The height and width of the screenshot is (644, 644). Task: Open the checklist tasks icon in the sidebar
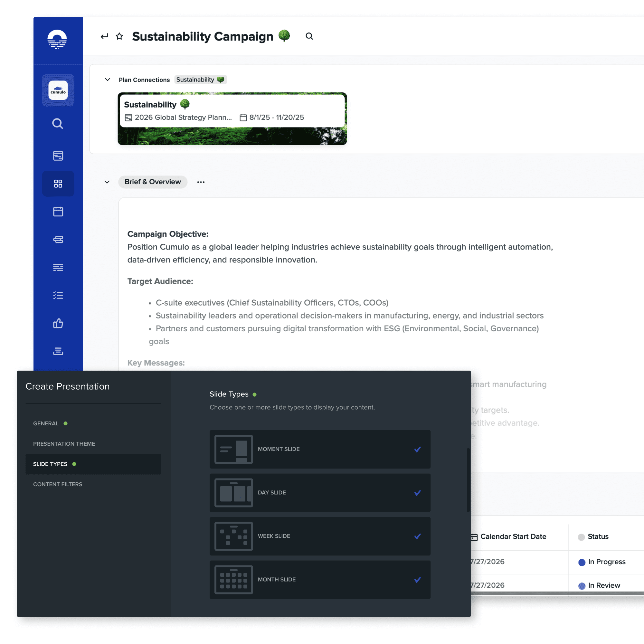pos(58,295)
